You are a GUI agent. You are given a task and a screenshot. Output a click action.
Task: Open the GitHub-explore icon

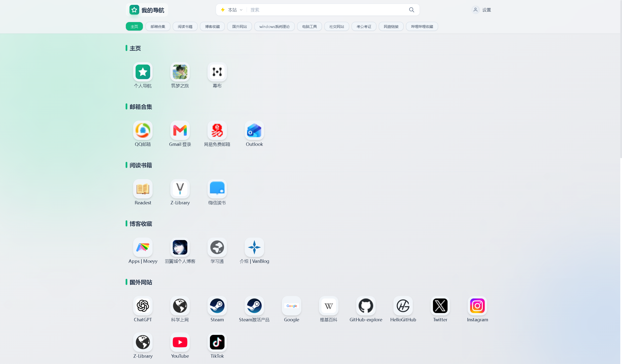pos(366,306)
